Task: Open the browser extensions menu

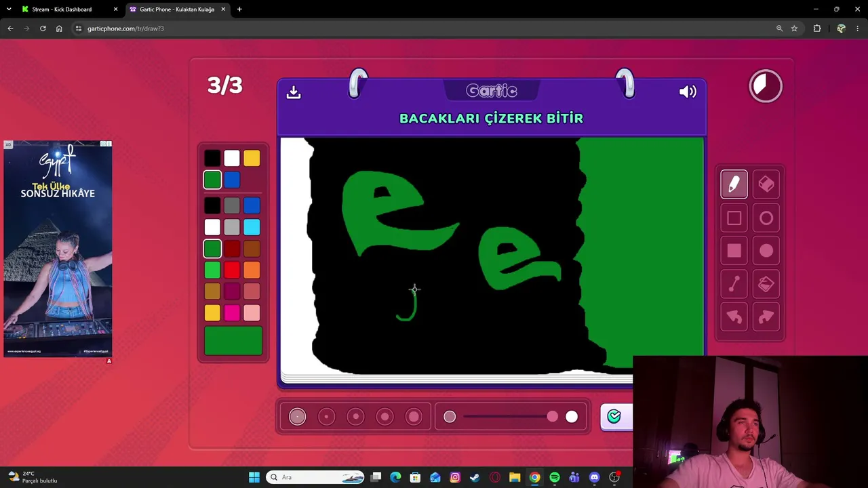Action: pyautogui.click(x=817, y=28)
